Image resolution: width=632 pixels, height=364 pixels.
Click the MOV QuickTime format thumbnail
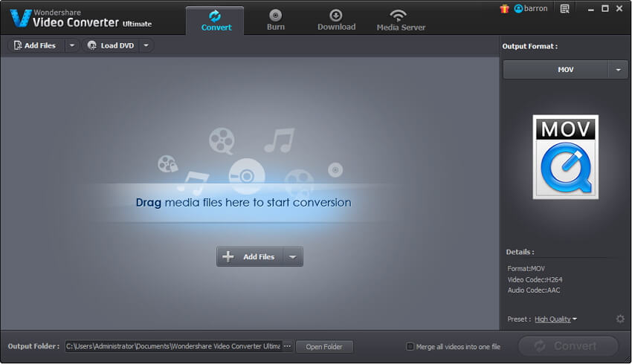[x=566, y=157]
